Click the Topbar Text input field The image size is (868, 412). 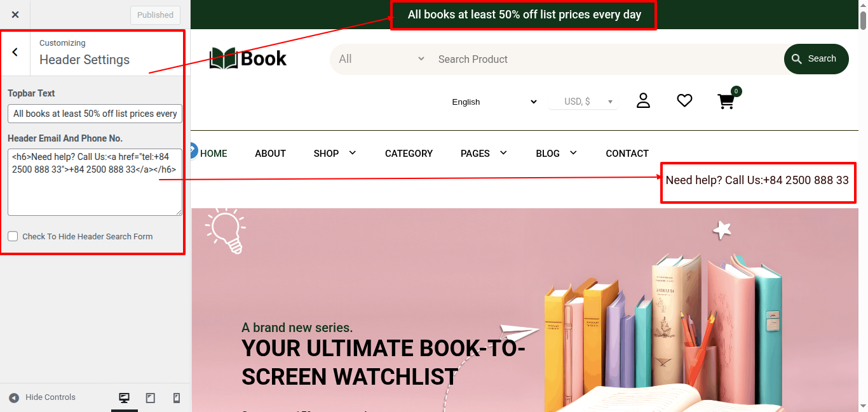tap(95, 114)
